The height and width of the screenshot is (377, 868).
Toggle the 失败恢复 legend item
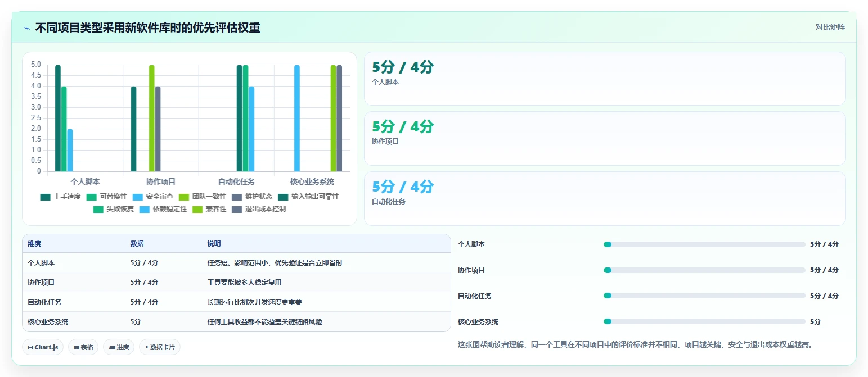(x=114, y=210)
